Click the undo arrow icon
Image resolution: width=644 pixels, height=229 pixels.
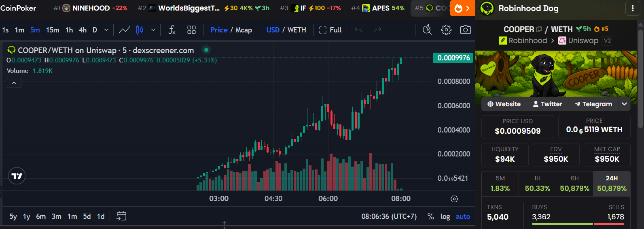(x=358, y=30)
